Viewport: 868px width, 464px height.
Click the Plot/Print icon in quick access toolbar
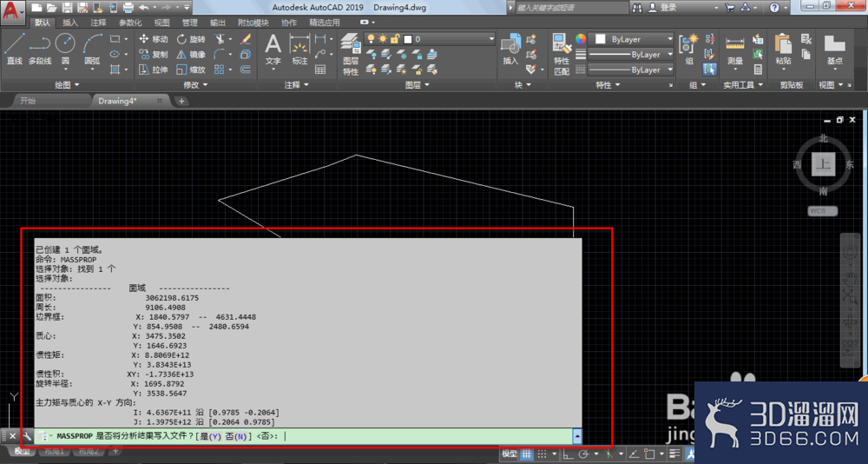(x=128, y=8)
